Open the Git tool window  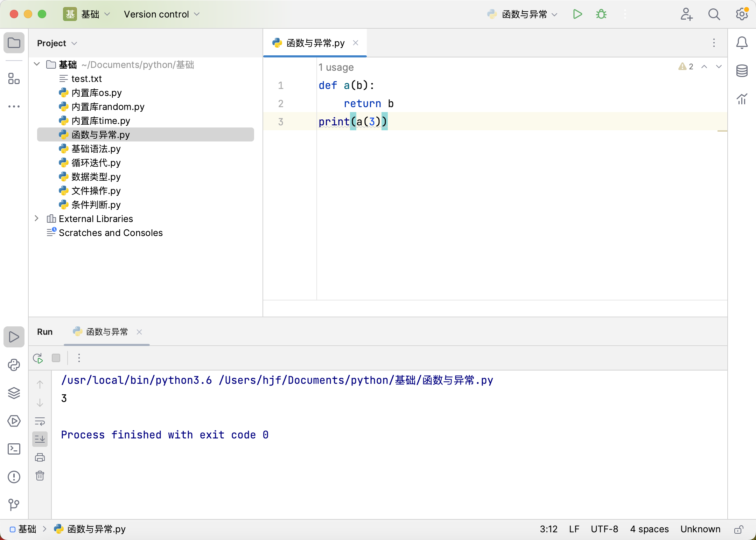tap(14, 505)
